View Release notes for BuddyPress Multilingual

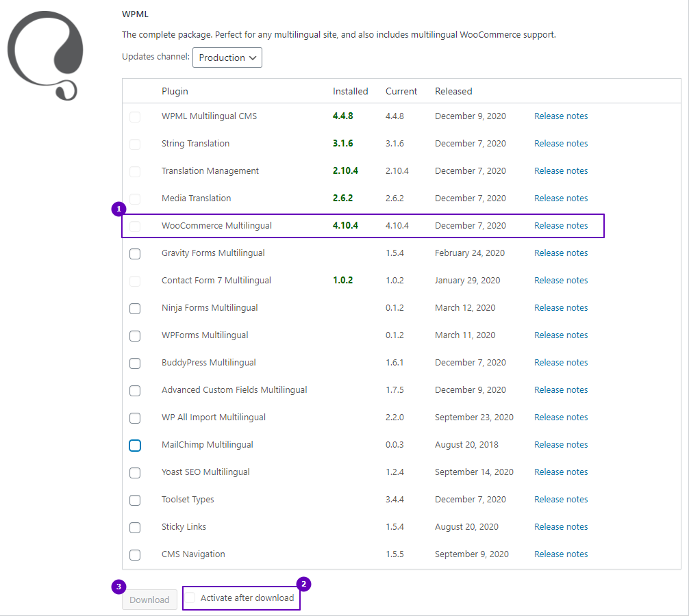tap(561, 362)
